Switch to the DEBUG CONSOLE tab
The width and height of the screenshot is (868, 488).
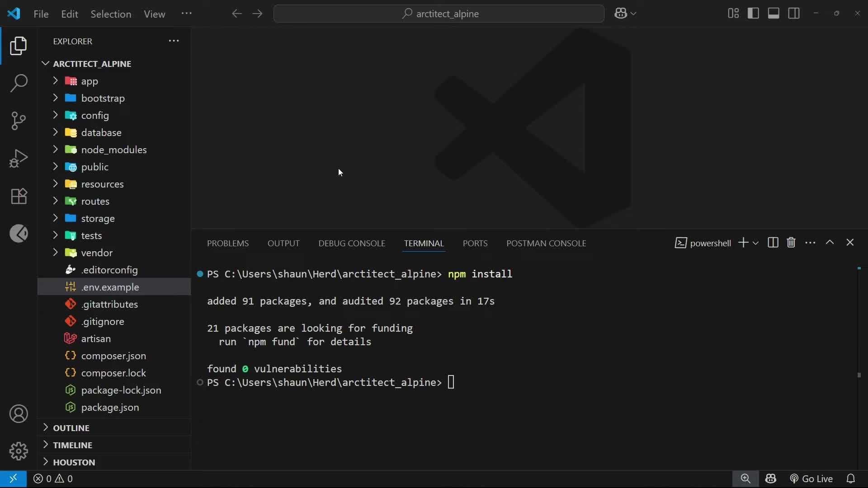pyautogui.click(x=351, y=243)
